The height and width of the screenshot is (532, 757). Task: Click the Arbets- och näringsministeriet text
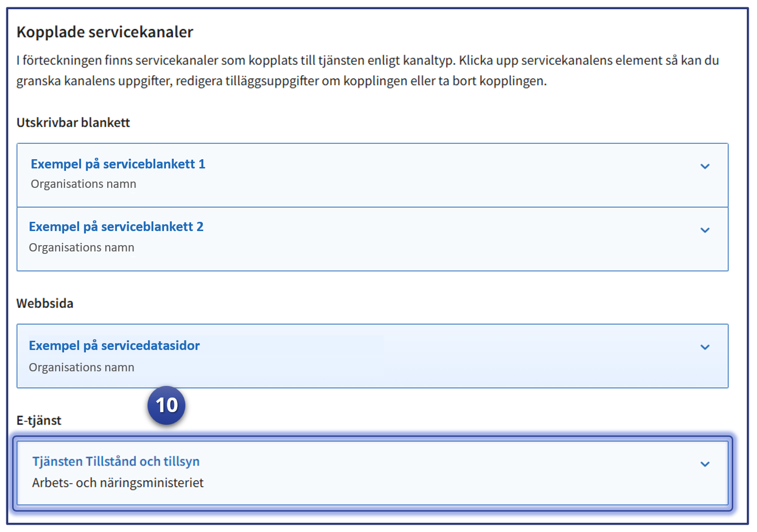pyautogui.click(x=118, y=483)
